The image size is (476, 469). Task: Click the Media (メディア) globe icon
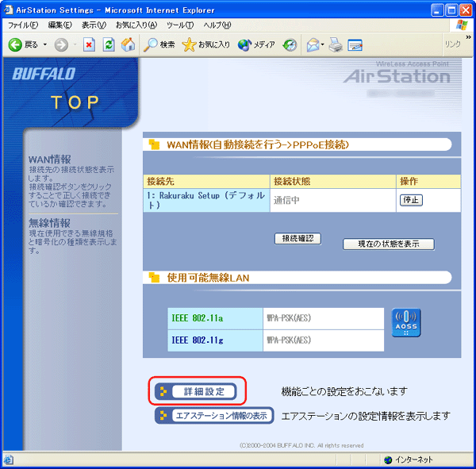point(244,45)
